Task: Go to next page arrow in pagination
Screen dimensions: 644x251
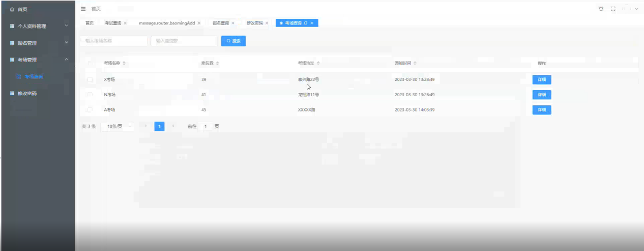Action: coord(173,126)
